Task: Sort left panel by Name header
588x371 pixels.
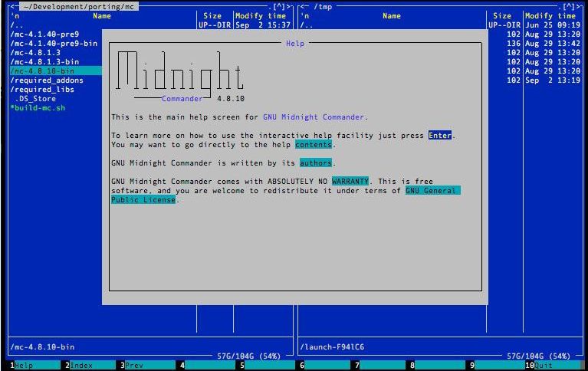Action: (102, 16)
